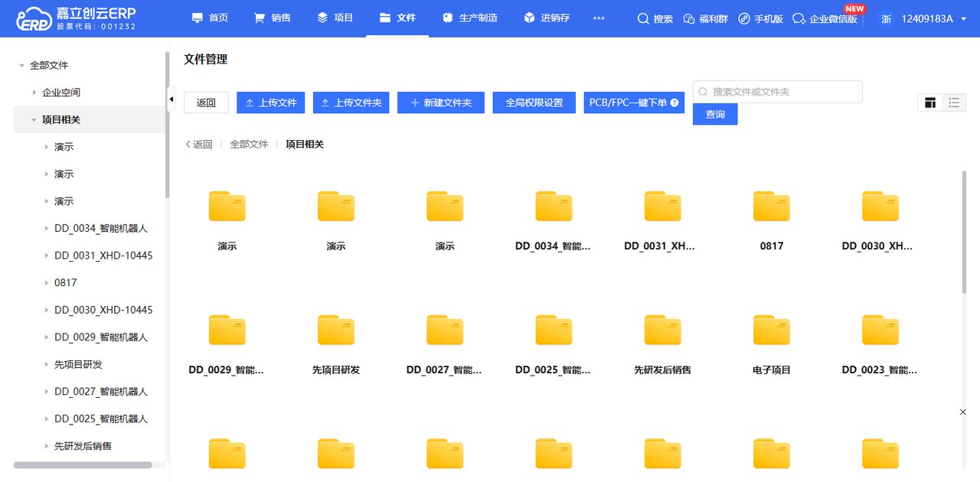Click the 上传文件 upload button
980x482 pixels.
[x=271, y=103]
